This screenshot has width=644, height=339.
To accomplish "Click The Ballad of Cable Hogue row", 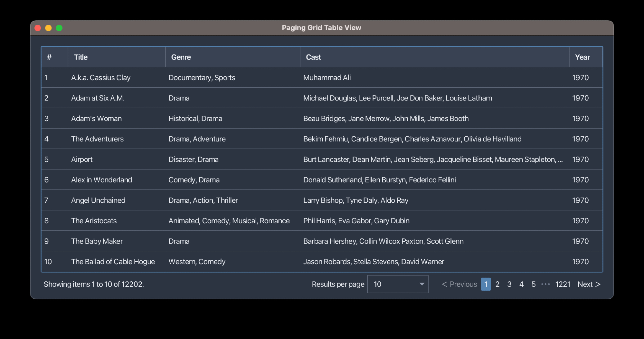I will click(113, 262).
